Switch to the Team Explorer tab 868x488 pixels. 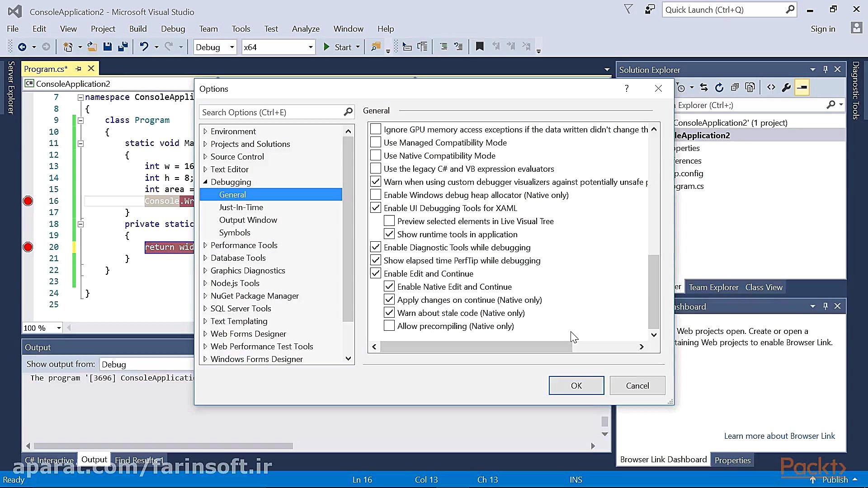pos(713,287)
